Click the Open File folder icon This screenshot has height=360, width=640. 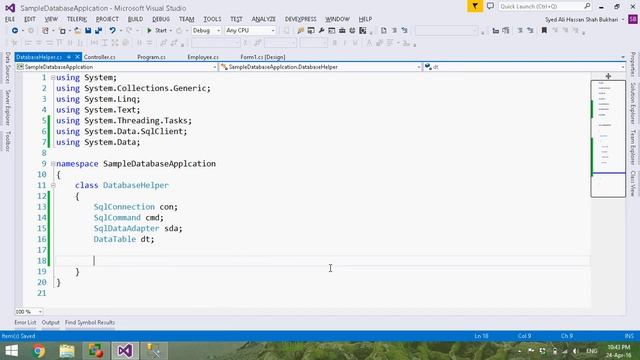click(77, 31)
